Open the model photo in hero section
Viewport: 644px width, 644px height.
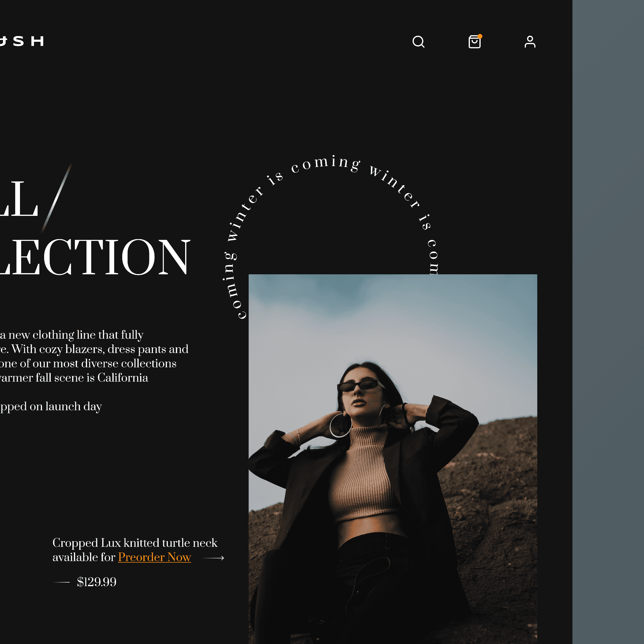click(x=393, y=459)
